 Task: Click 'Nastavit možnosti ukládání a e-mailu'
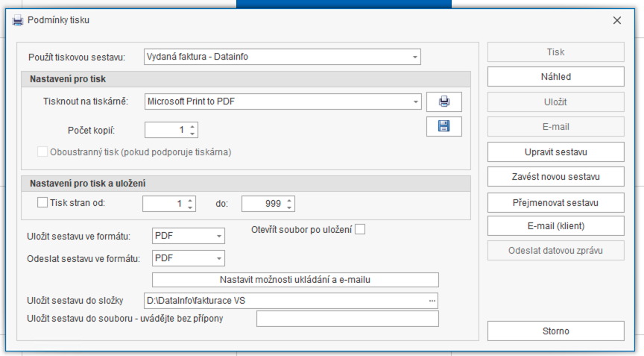(295, 280)
